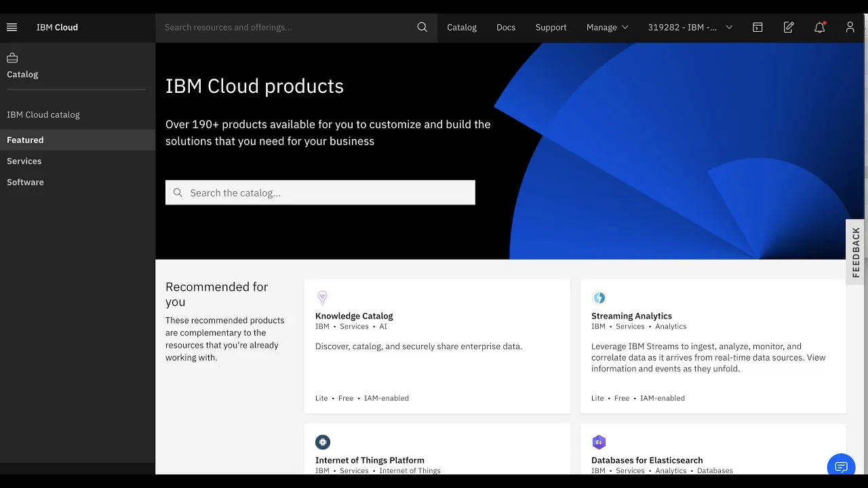This screenshot has width=868, height=488.
Task: Expand the 319282 - IBM account switcher
Action: click(x=690, y=27)
